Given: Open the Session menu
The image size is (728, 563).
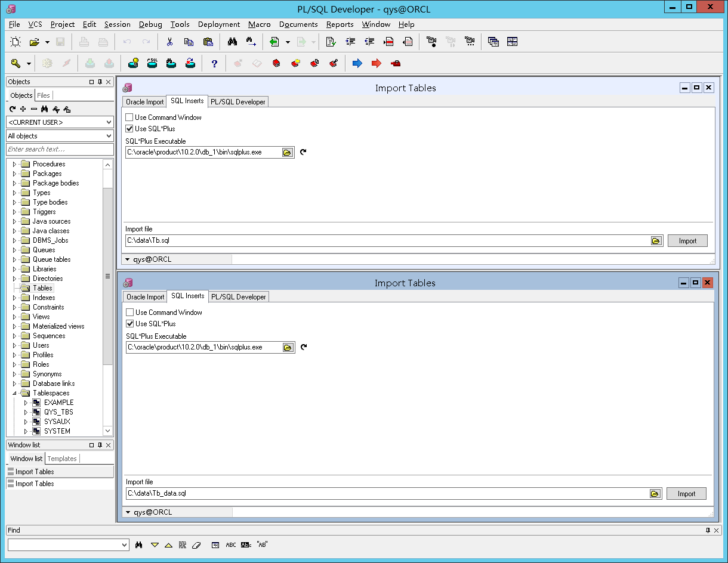Looking at the screenshot, I should click(x=117, y=24).
